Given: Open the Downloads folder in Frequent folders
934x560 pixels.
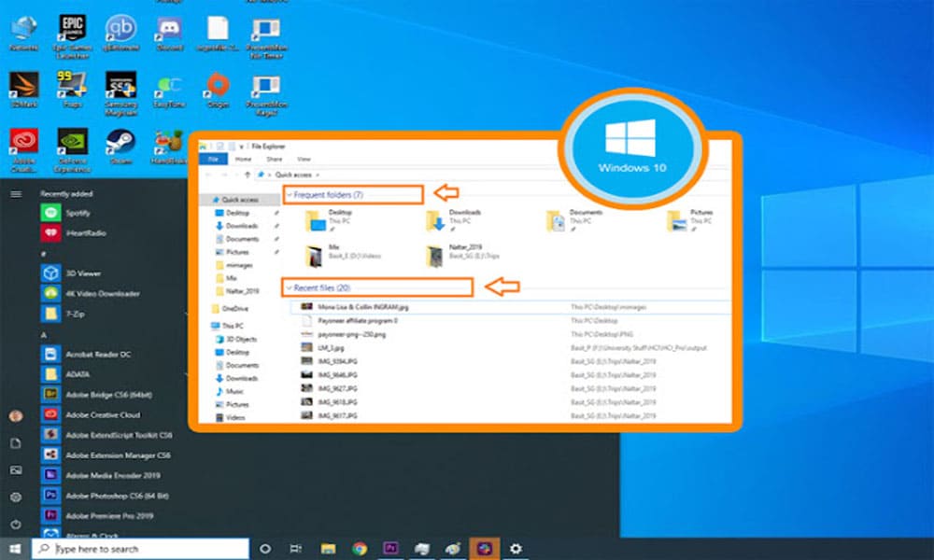Looking at the screenshot, I should [455, 220].
